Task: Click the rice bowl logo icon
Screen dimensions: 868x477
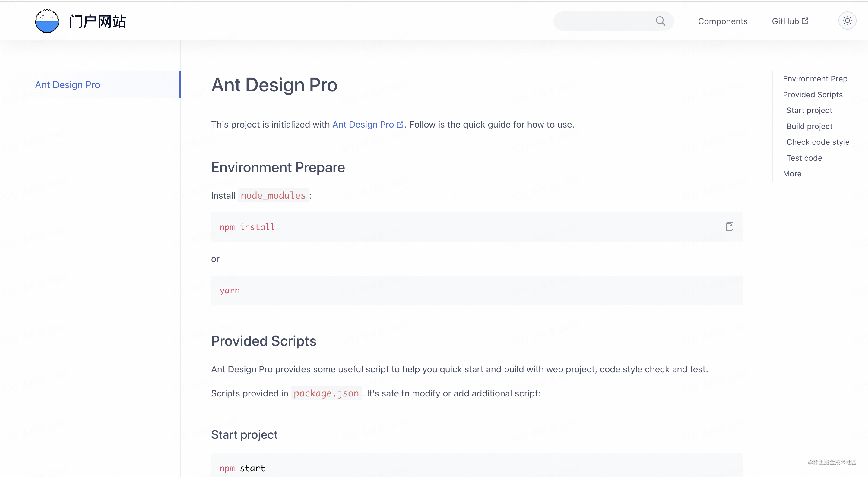Action: [x=47, y=21]
